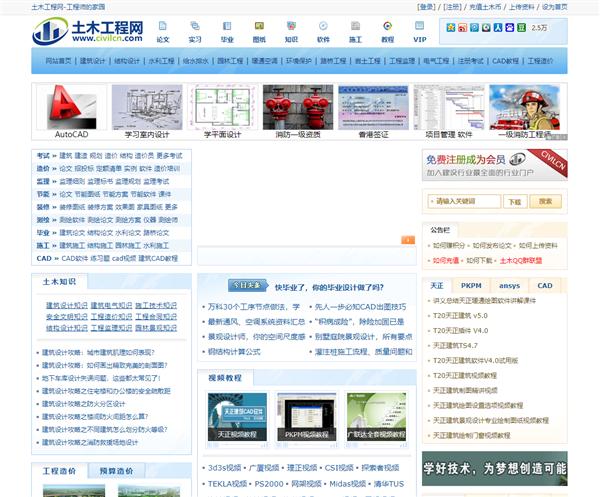This screenshot has height=497, width=600.
Task: Open the 天正建筑TS4.7 entry
Action: point(455,345)
